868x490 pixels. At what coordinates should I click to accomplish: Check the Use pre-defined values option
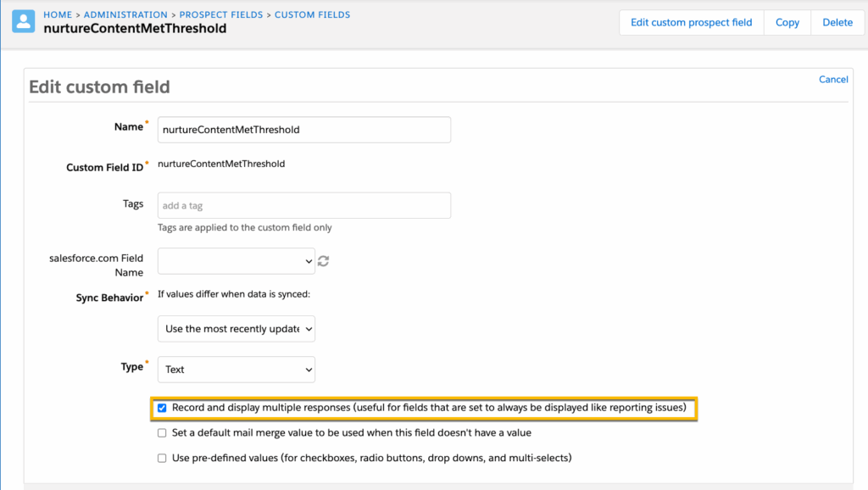162,459
